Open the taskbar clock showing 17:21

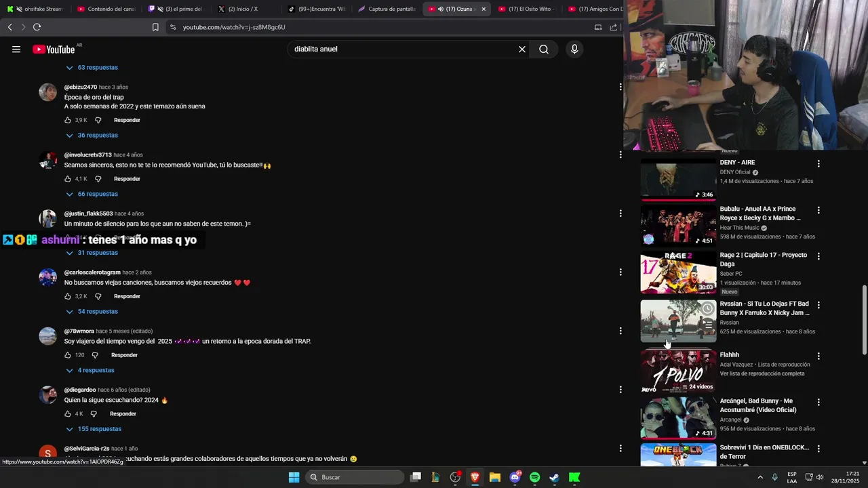coord(845,477)
